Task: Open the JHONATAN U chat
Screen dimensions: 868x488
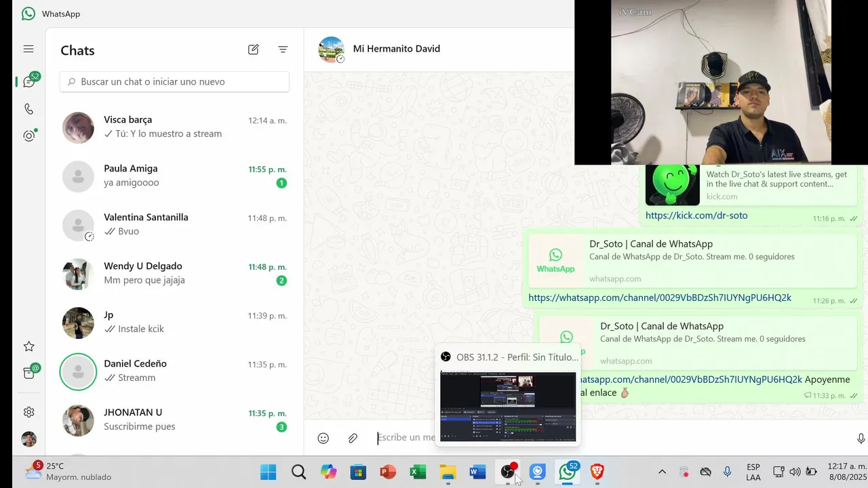Action: [174, 420]
